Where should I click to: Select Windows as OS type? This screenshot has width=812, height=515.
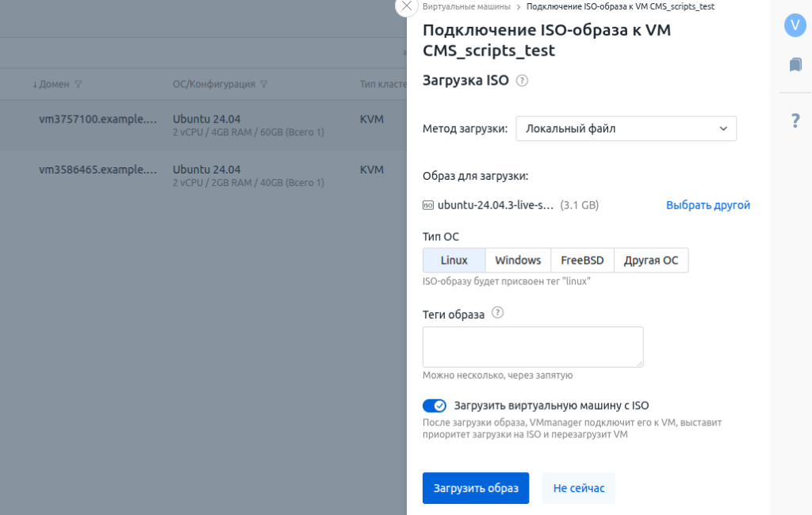518,261
